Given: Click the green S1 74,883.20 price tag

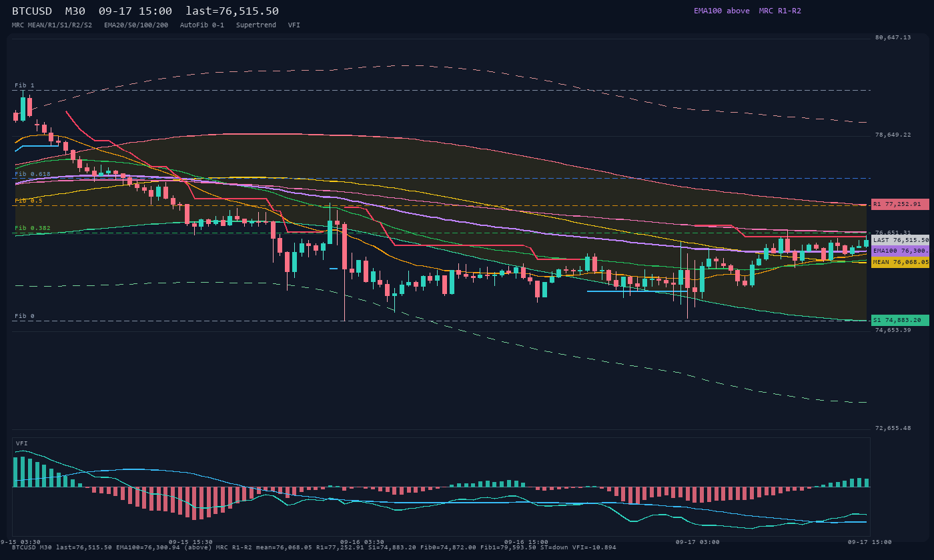Looking at the screenshot, I should coord(900,320).
